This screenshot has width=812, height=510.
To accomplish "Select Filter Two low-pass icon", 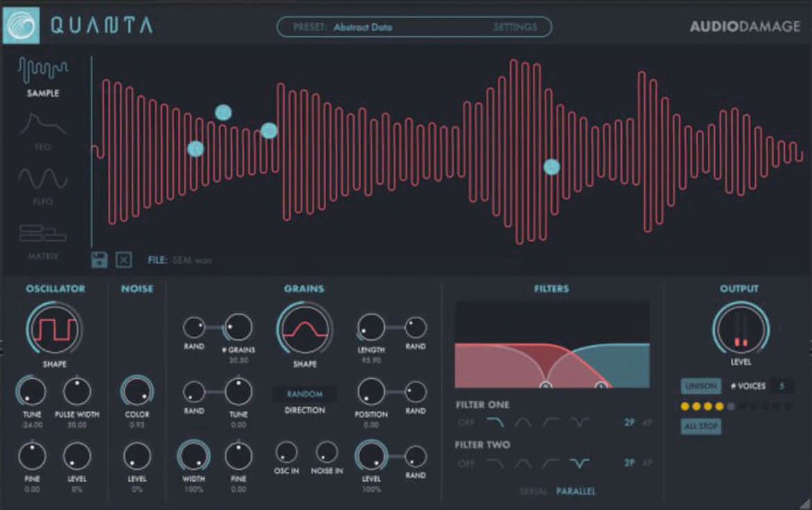I will pyautogui.click(x=495, y=463).
